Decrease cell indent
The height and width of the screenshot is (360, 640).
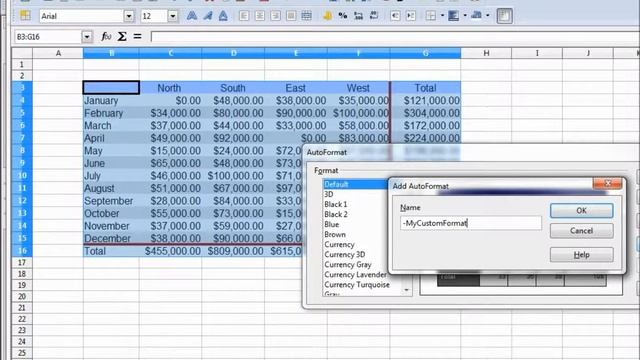pos(395,16)
